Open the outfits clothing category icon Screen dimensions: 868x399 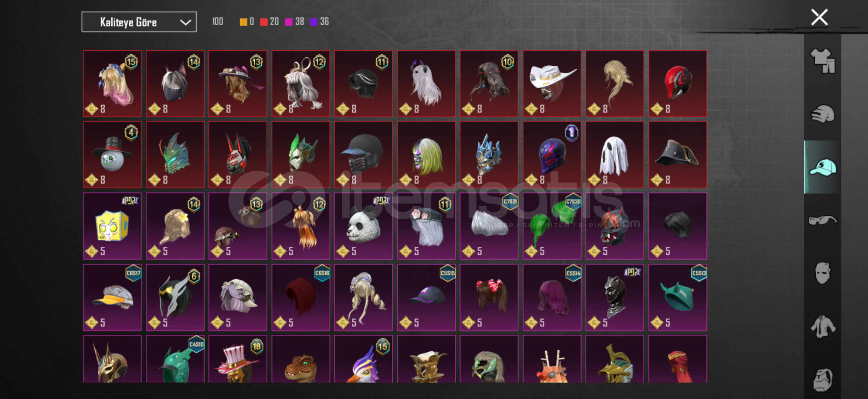[x=823, y=61]
